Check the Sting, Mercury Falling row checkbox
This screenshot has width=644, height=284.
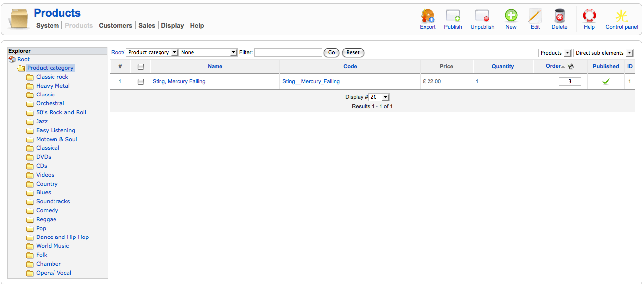tap(141, 82)
